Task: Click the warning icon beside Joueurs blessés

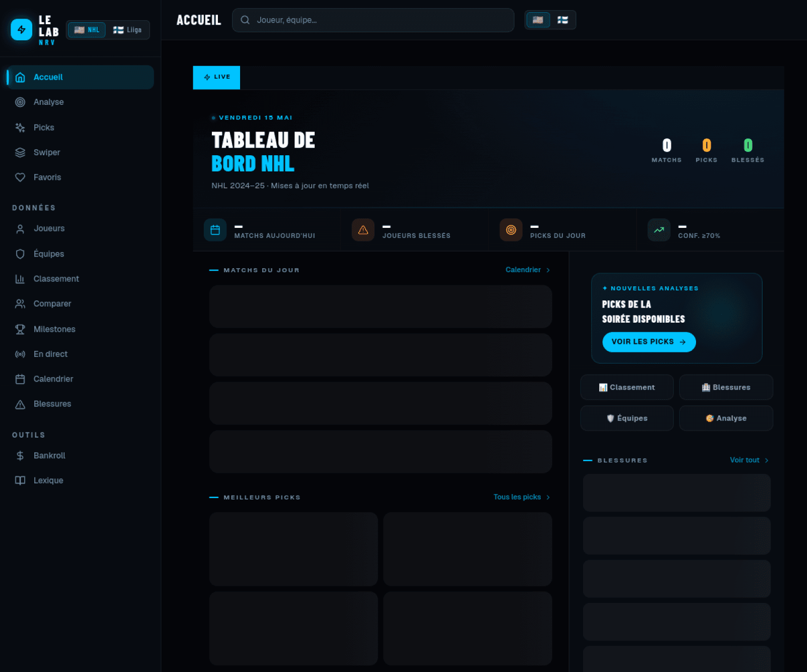Action: [363, 230]
